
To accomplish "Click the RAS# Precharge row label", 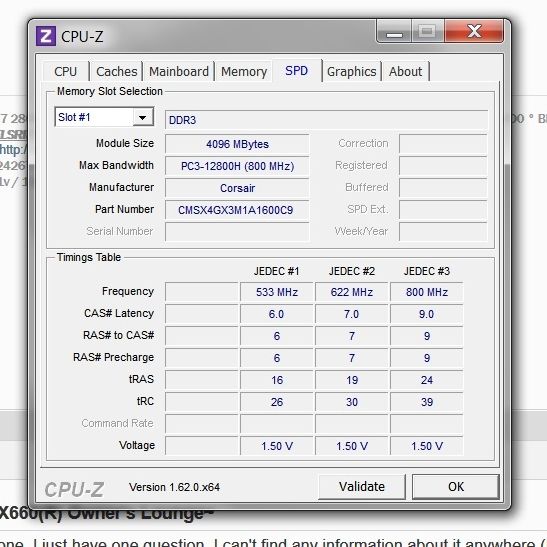I will (113, 357).
